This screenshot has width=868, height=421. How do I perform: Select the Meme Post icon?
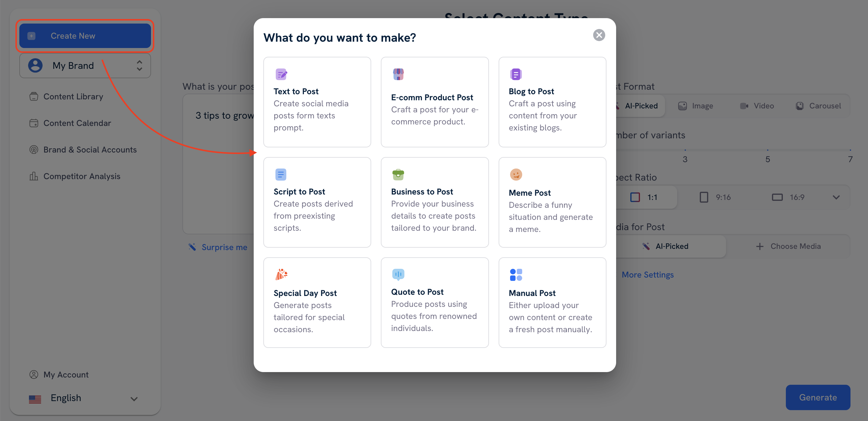(x=516, y=174)
